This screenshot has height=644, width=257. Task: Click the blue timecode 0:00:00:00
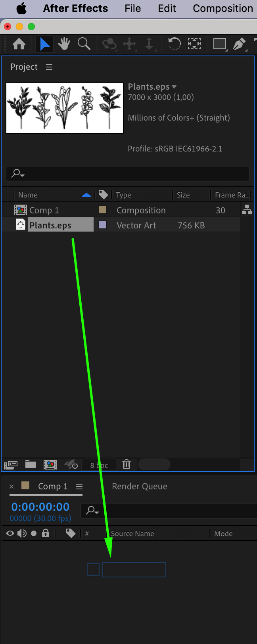point(40,507)
